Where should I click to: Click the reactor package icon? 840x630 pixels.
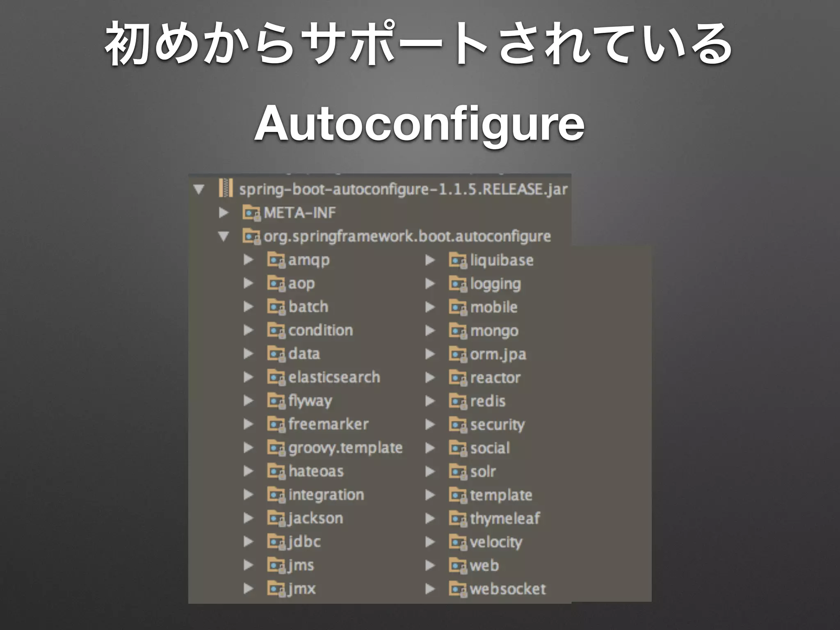point(458,378)
